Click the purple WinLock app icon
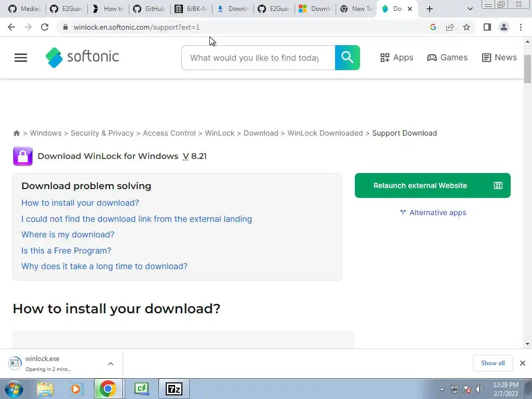532x399 pixels. [23, 156]
